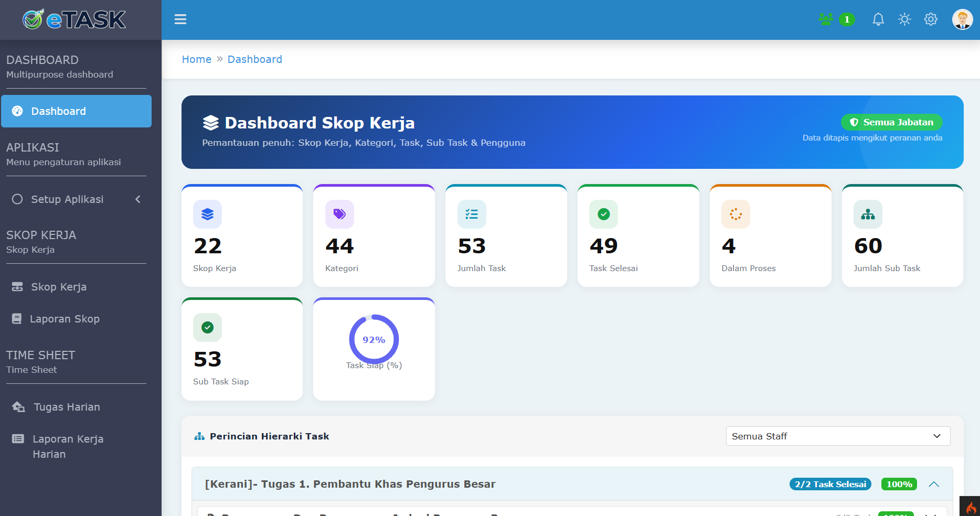Select Dashboard in the sidebar
This screenshot has height=516, width=980.
click(x=76, y=111)
